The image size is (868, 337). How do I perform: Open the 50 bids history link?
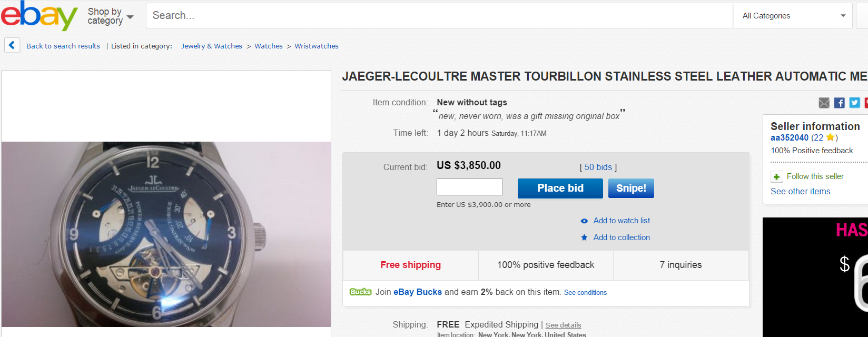(x=598, y=167)
